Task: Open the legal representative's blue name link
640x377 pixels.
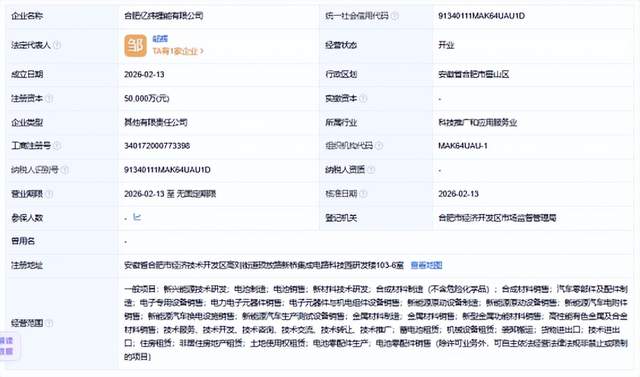Action: coord(160,39)
